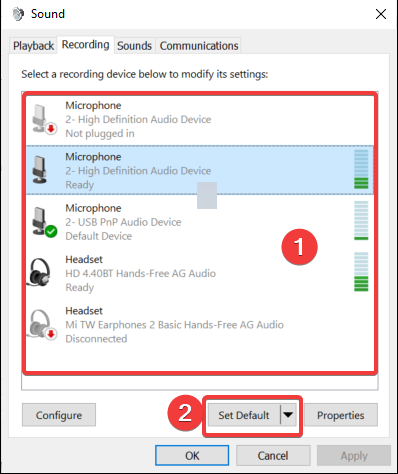398x474 pixels.
Task: Click the HD 4.40BT headset icon
Action: 40,272
